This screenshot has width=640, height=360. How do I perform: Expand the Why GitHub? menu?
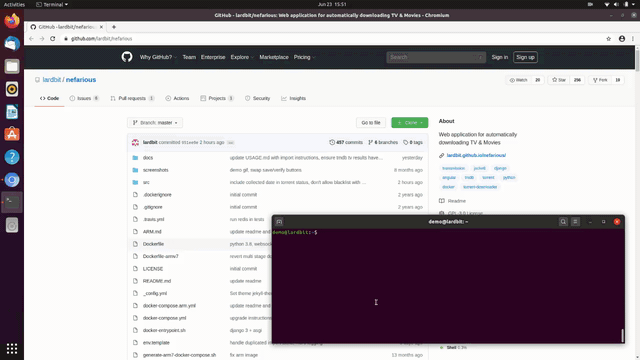[158, 57]
